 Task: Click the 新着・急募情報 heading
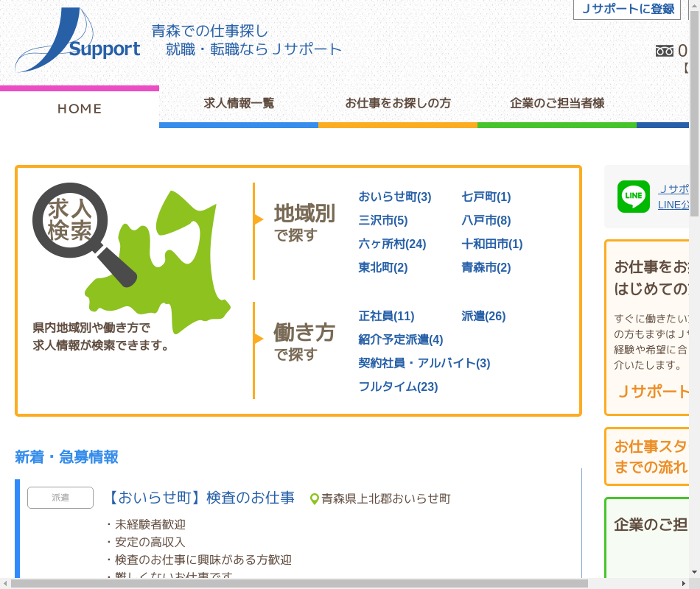(66, 457)
